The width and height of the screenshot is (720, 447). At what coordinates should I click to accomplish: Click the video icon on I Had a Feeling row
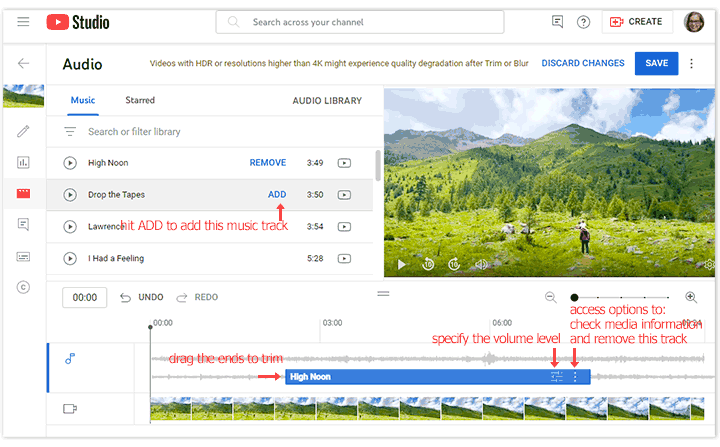click(x=344, y=259)
